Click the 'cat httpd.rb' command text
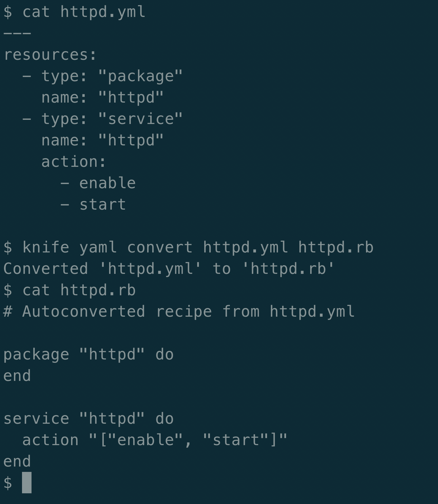 (79, 290)
